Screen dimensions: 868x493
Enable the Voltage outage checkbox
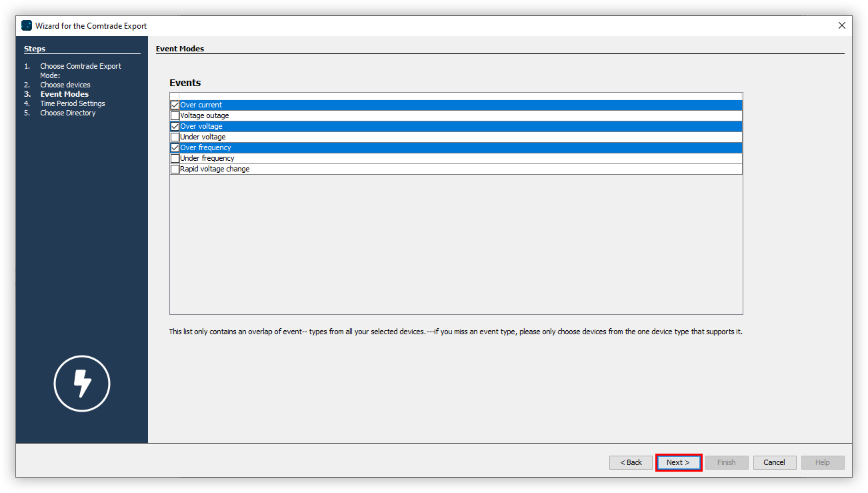point(175,116)
